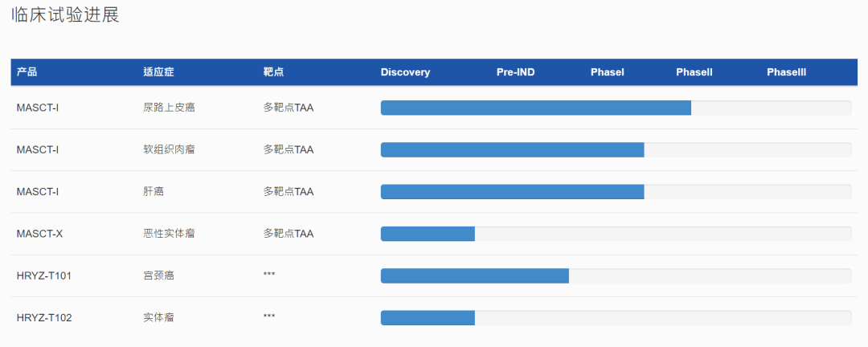Viewport: 868px width, 347px height.
Task: Click the 靶点 column header
Action: pos(273,72)
